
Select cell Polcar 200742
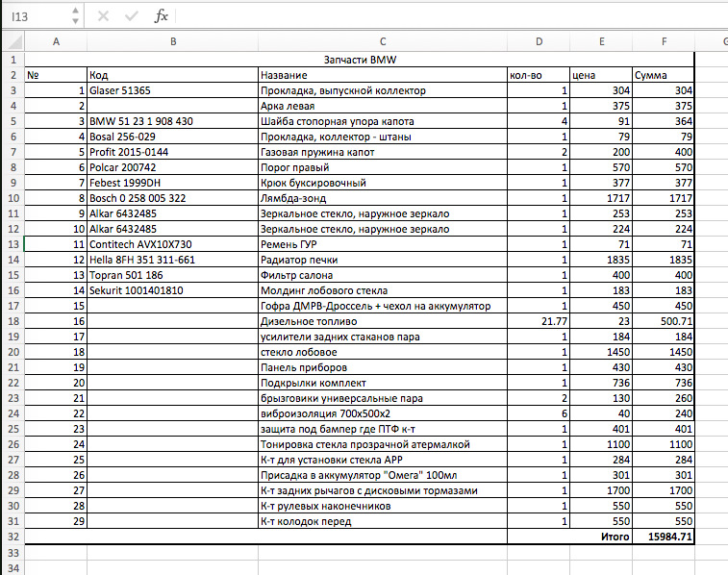(173, 167)
